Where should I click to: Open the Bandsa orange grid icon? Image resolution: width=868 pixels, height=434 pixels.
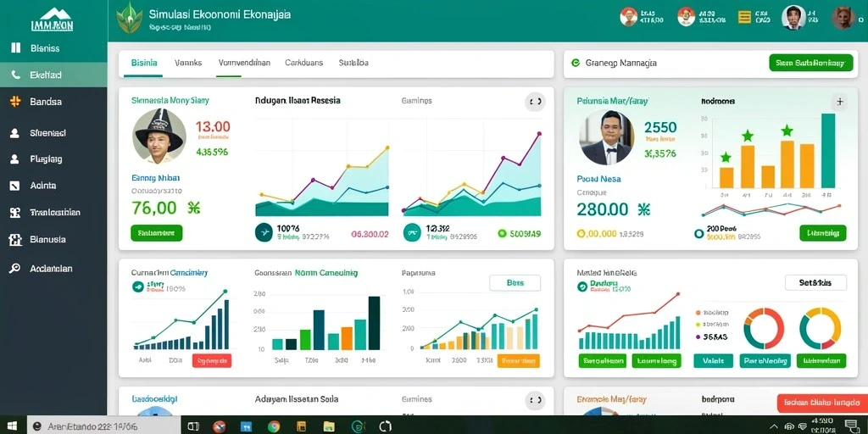pos(15,102)
